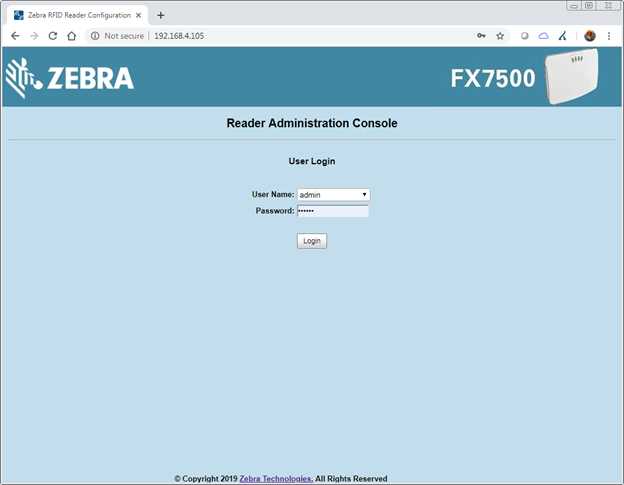Screen dimensions: 624x485
Task: Select the Zebra RFID Reader Configuration tab
Action: (x=78, y=15)
